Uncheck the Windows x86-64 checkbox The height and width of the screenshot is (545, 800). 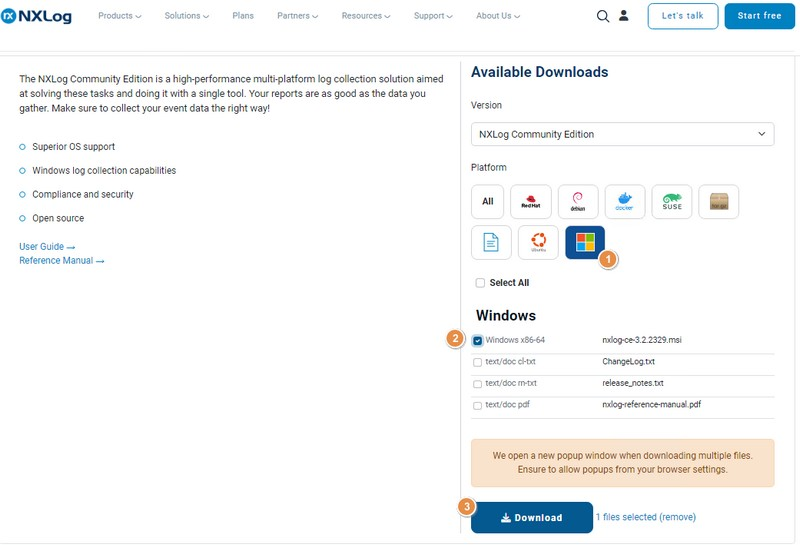point(478,340)
